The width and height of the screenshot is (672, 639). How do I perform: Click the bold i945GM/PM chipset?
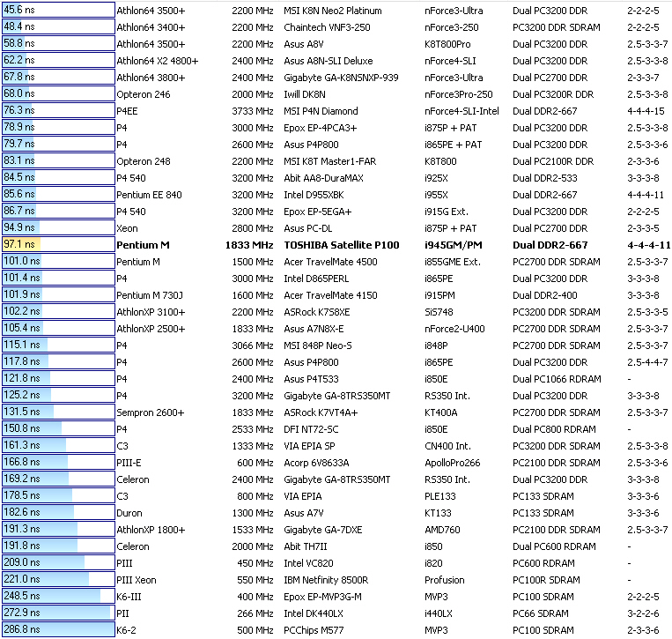(454, 245)
